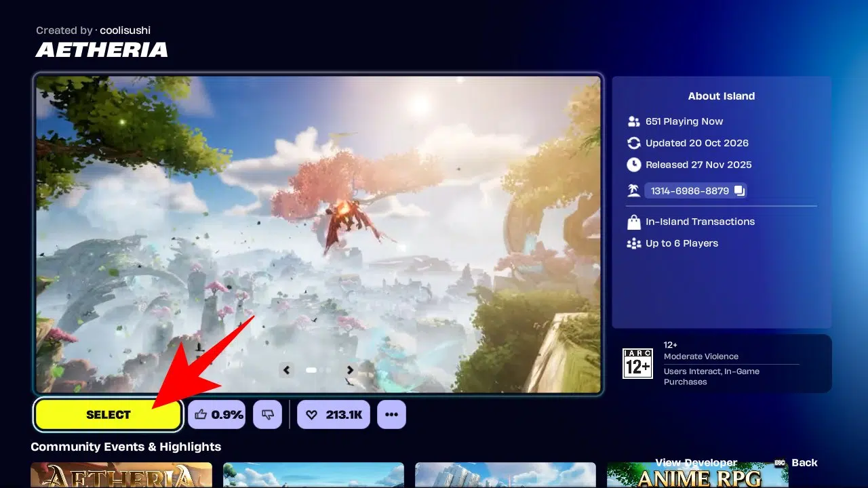868x488 pixels.
Task: Click the IARC 12+ rating badge
Action: [x=637, y=363]
